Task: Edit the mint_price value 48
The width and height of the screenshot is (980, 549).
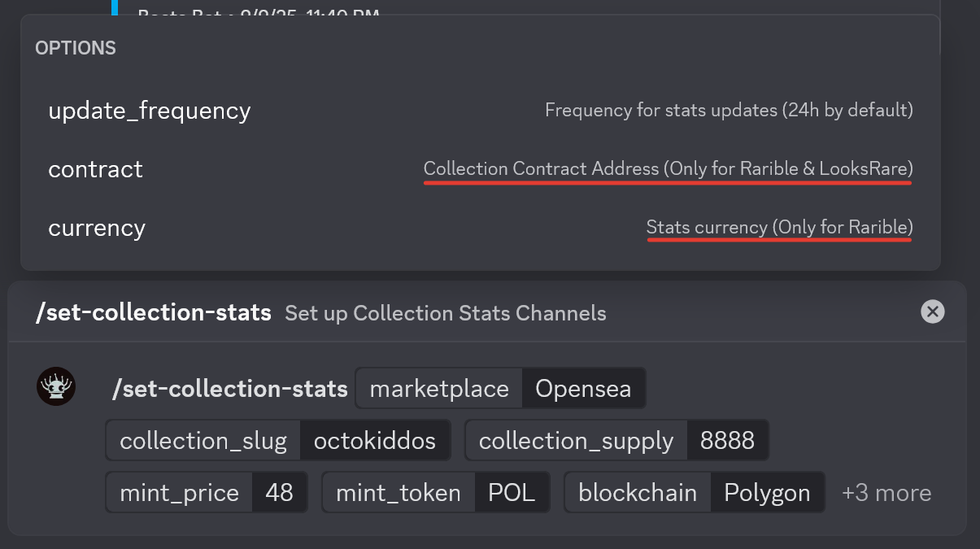Action: pos(279,493)
